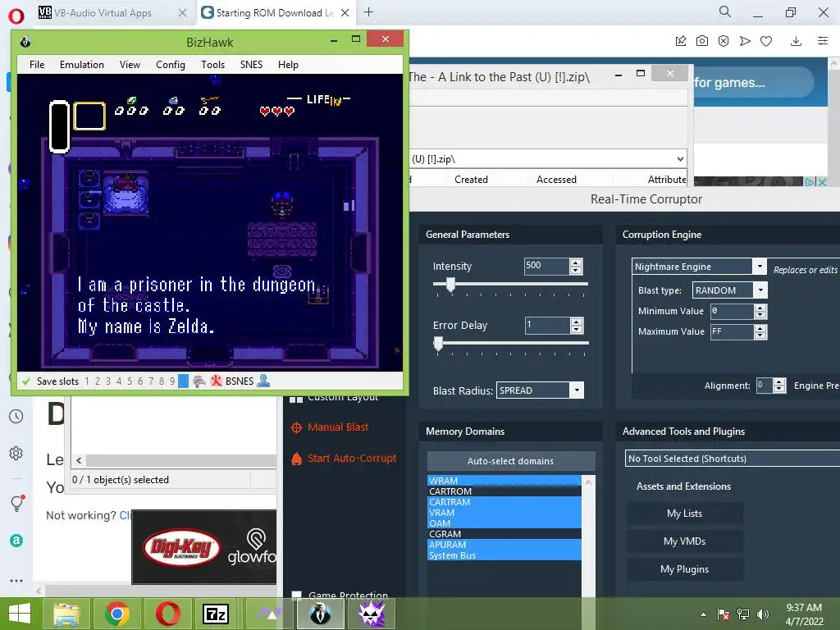Open 7-Zip from taskbar

pos(216,614)
